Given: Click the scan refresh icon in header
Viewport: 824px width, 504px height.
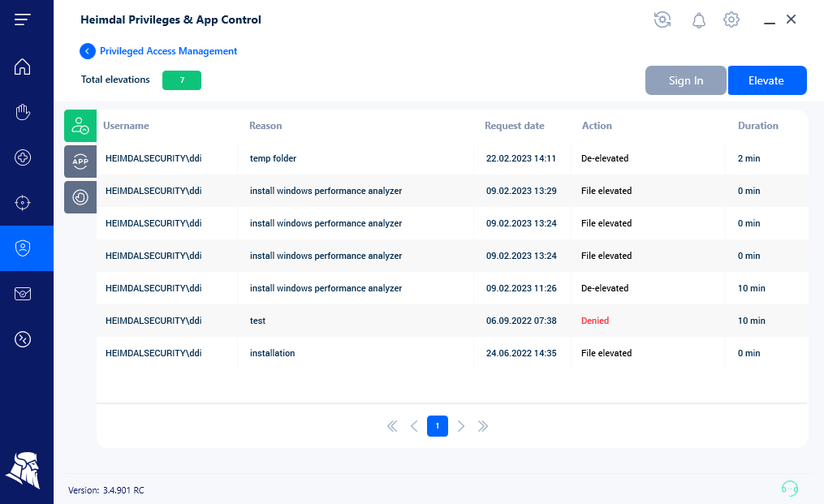Looking at the screenshot, I should pos(662,20).
